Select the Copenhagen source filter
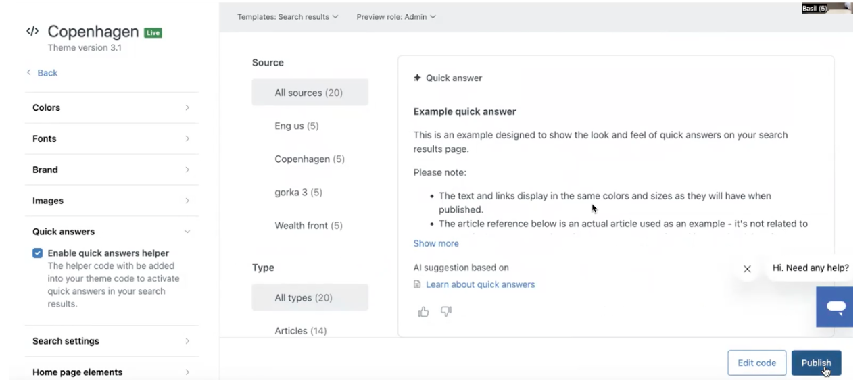The width and height of the screenshot is (868, 381). (x=310, y=159)
